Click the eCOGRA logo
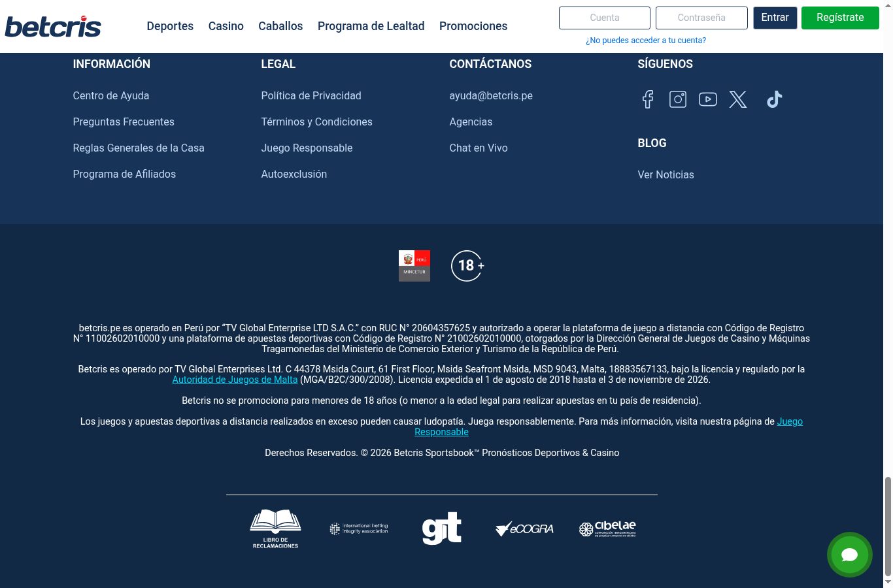The width and height of the screenshot is (893, 588). [524, 529]
